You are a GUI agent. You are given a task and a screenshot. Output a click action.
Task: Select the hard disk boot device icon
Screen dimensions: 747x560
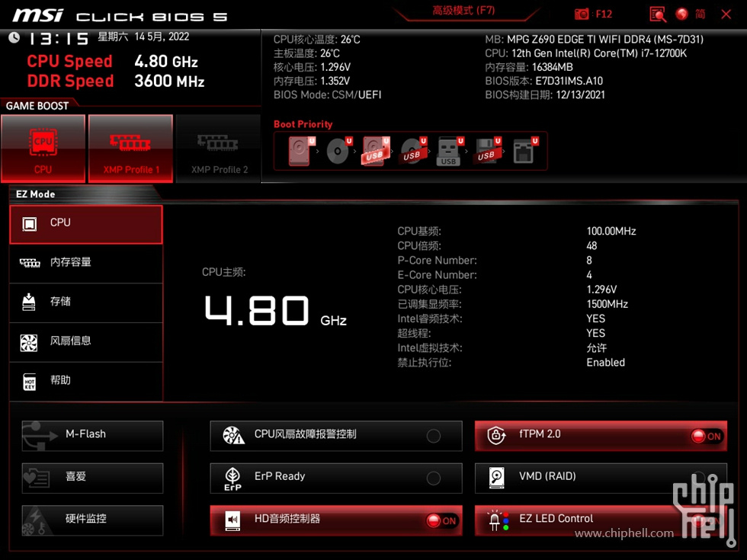point(302,151)
